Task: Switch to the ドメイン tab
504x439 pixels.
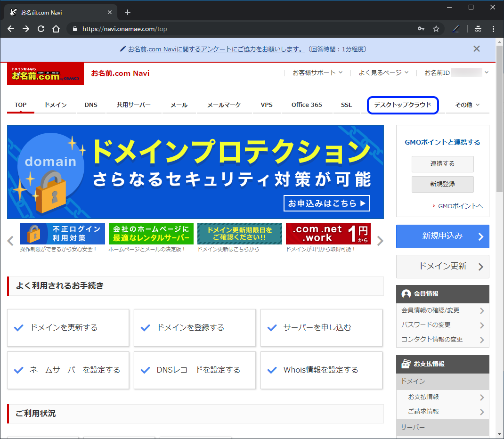Action: tap(55, 105)
